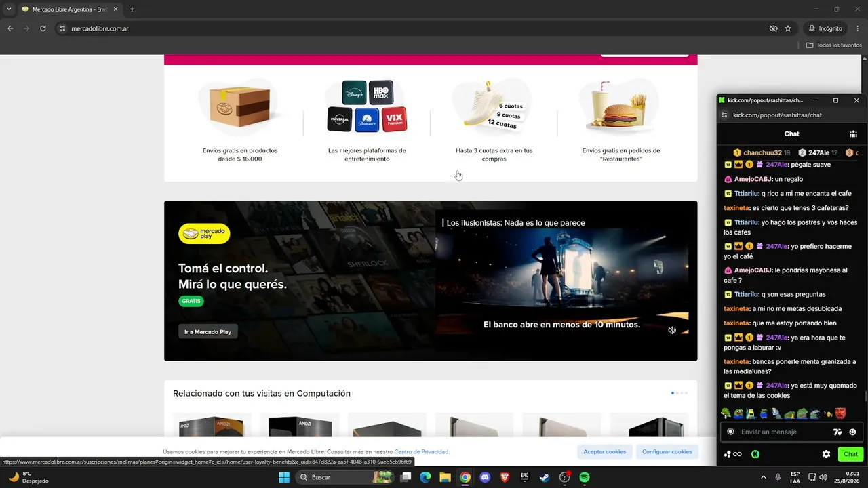This screenshot has height=488, width=868.
Task: Open the Todos los favoritos bookmarks folder
Action: click(x=833, y=45)
